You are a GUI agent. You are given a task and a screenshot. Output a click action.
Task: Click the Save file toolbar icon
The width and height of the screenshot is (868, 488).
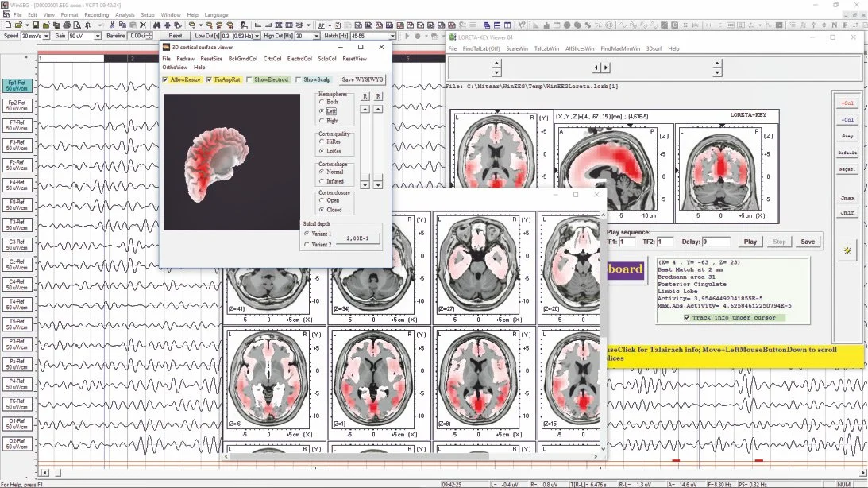[x=37, y=25]
